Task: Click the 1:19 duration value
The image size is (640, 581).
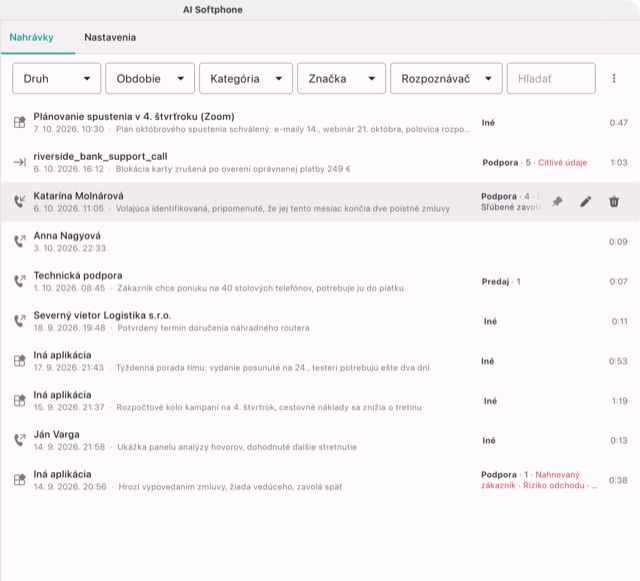Action: coord(620,401)
